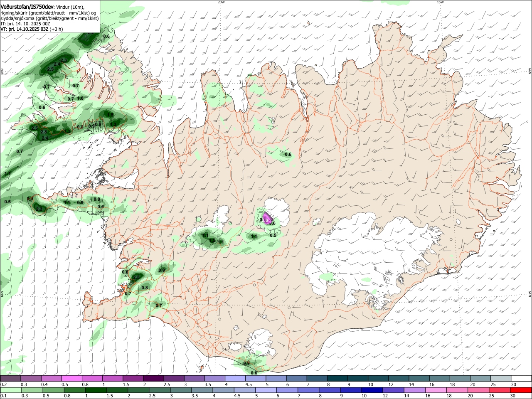The image size is (532, 399).
Task: Select the 9 dark teal snow legend swatch
Action: pos(358,378)
